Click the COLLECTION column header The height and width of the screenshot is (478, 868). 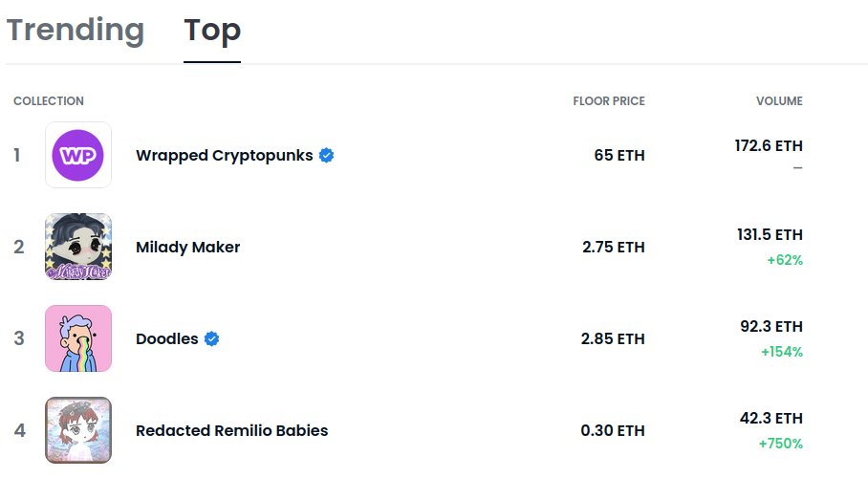(x=49, y=101)
